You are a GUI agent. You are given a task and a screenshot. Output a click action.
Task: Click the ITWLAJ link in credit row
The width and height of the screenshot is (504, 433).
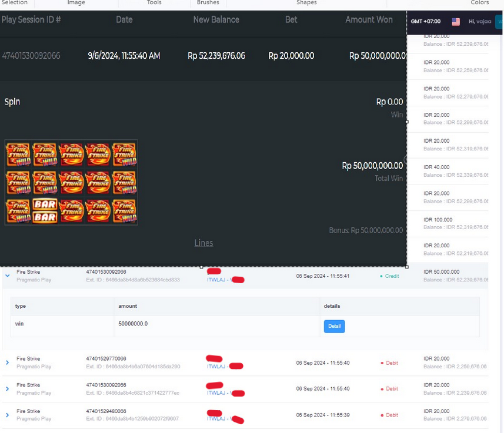click(216, 280)
